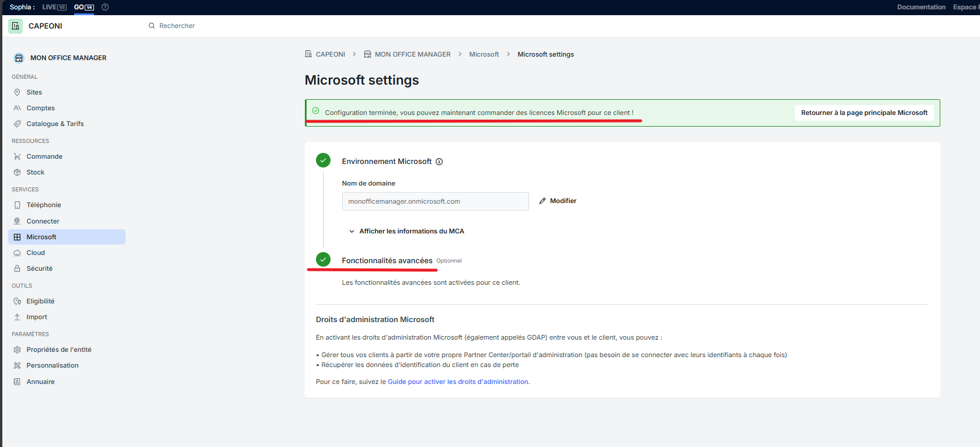Viewport: 980px width, 447px height.
Task: Open Sécurité via its padlock icon
Action: 18,268
